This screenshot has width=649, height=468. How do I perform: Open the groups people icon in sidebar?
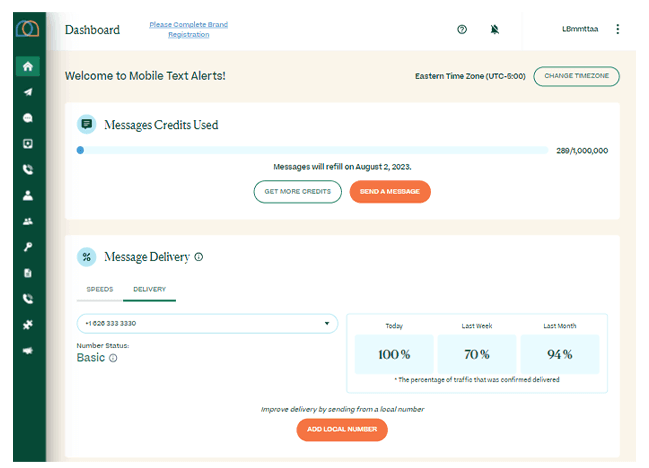coord(28,221)
